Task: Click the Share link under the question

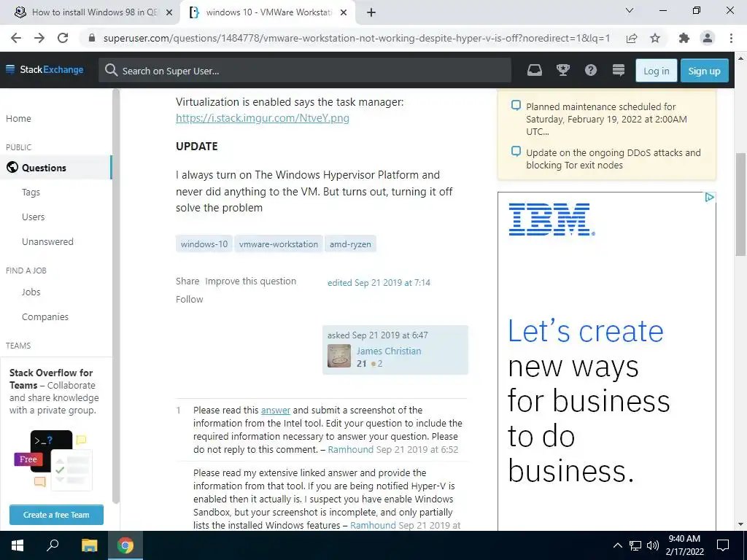Action: [187, 281]
